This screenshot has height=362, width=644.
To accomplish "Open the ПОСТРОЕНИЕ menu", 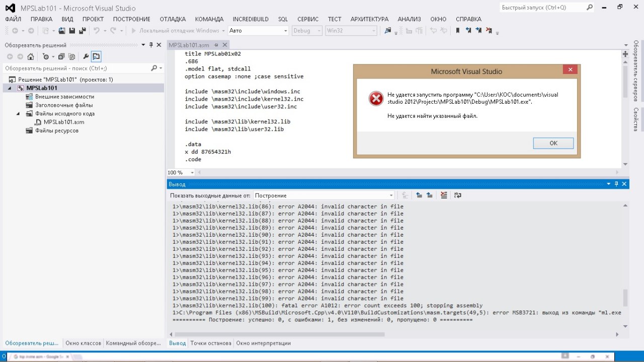I will click(131, 19).
